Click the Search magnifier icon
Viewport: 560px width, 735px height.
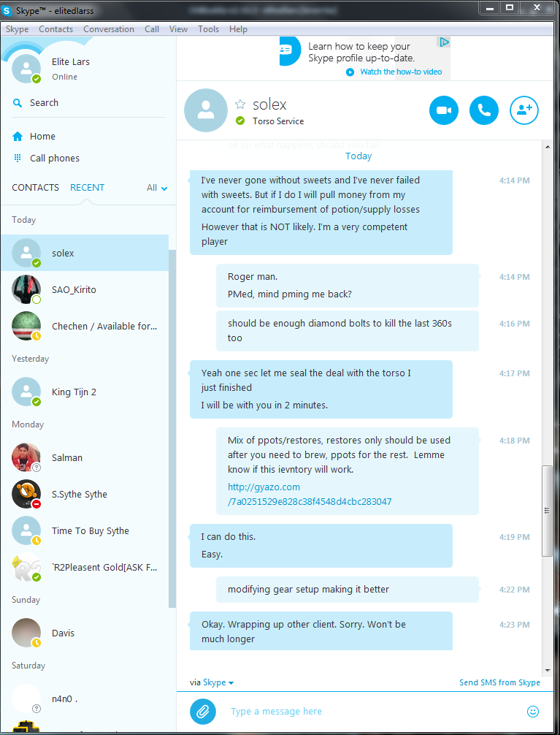coord(18,103)
